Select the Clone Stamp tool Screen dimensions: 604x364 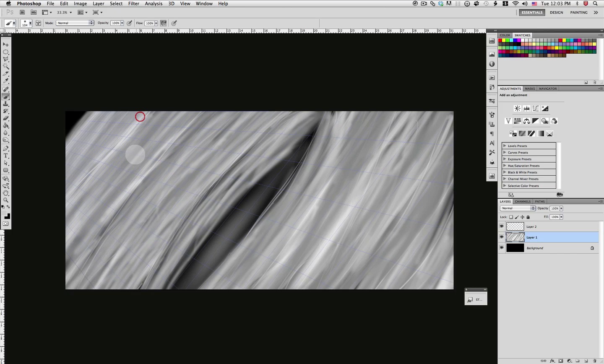[x=6, y=104]
